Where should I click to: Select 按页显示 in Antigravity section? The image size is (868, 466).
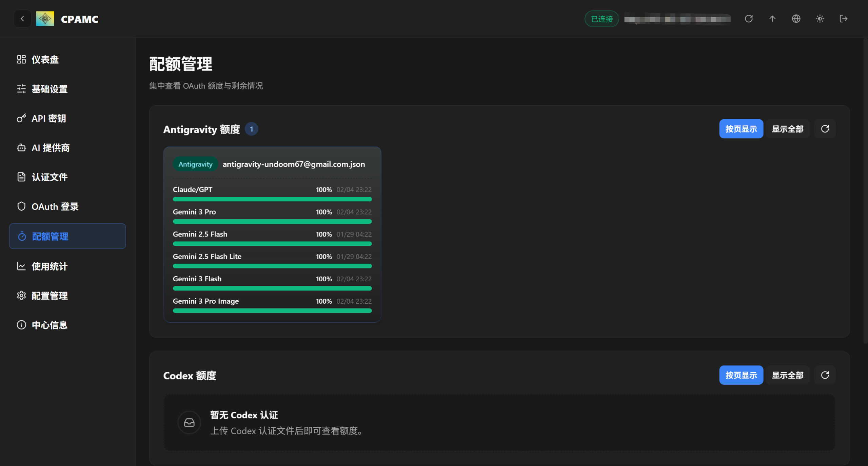741,129
